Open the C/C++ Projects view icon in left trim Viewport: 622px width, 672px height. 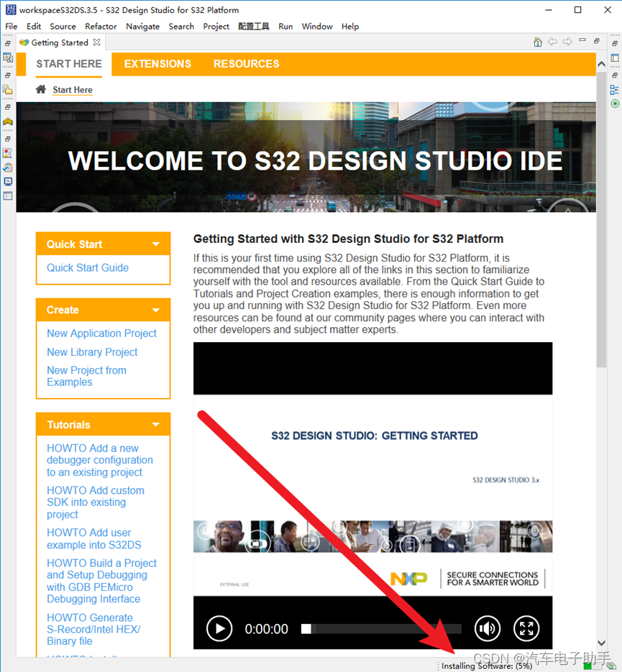(8, 57)
